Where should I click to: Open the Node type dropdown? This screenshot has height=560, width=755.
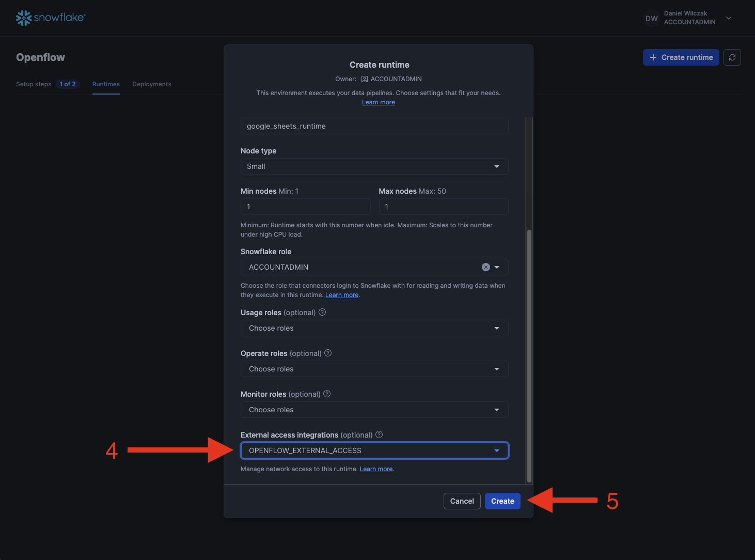pos(374,166)
